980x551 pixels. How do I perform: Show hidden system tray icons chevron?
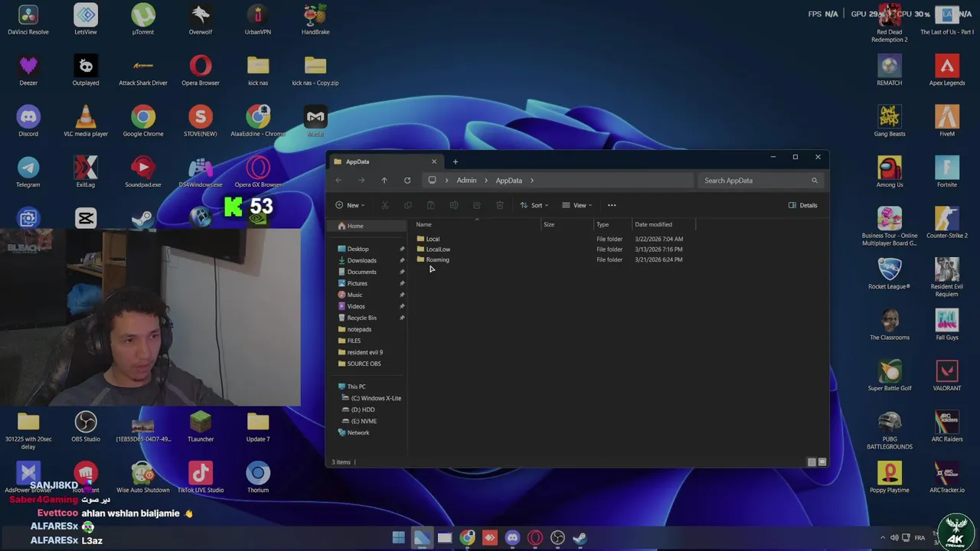pos(883,538)
